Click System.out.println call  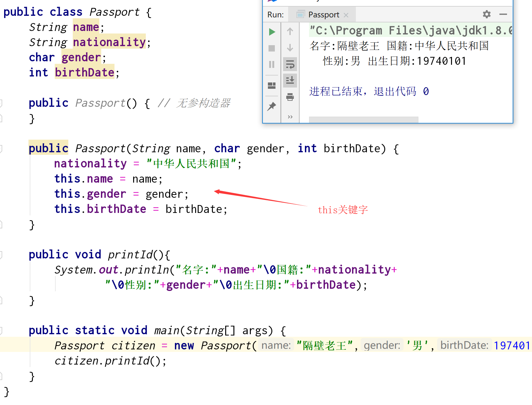coord(112,270)
